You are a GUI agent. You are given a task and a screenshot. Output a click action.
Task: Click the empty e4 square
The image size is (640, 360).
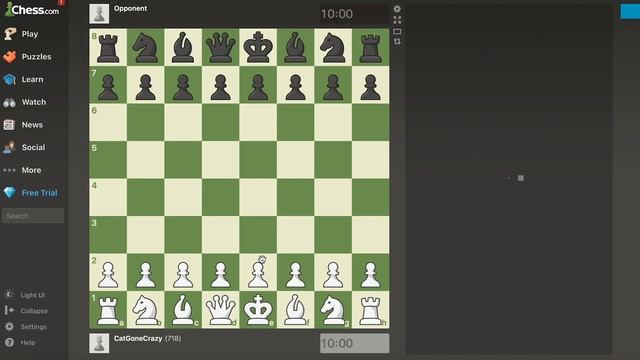(x=258, y=198)
